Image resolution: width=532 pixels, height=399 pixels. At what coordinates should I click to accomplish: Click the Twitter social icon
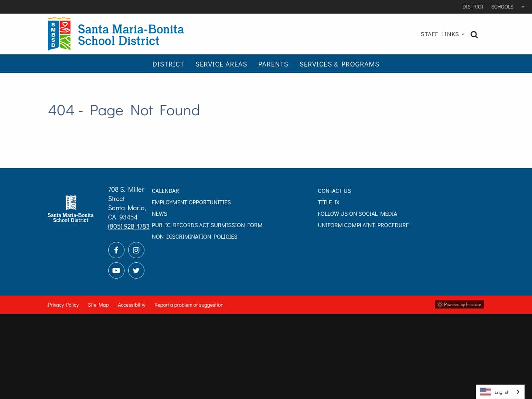136,270
